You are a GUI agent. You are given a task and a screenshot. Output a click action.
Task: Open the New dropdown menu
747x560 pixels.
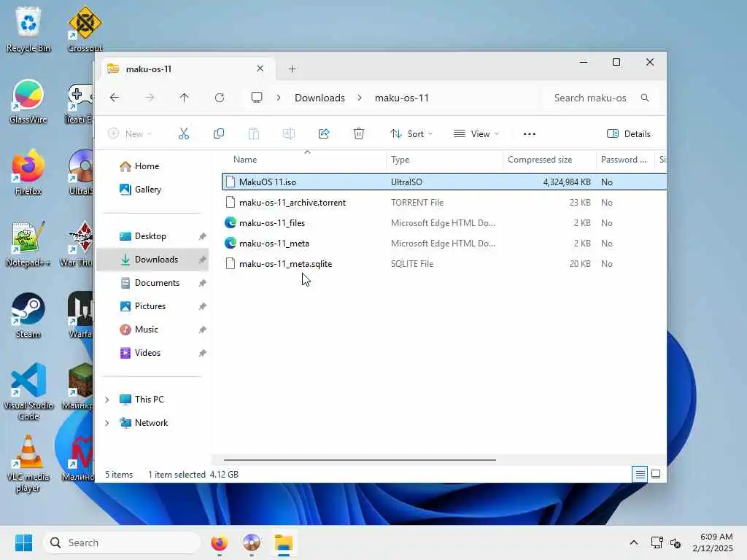130,134
